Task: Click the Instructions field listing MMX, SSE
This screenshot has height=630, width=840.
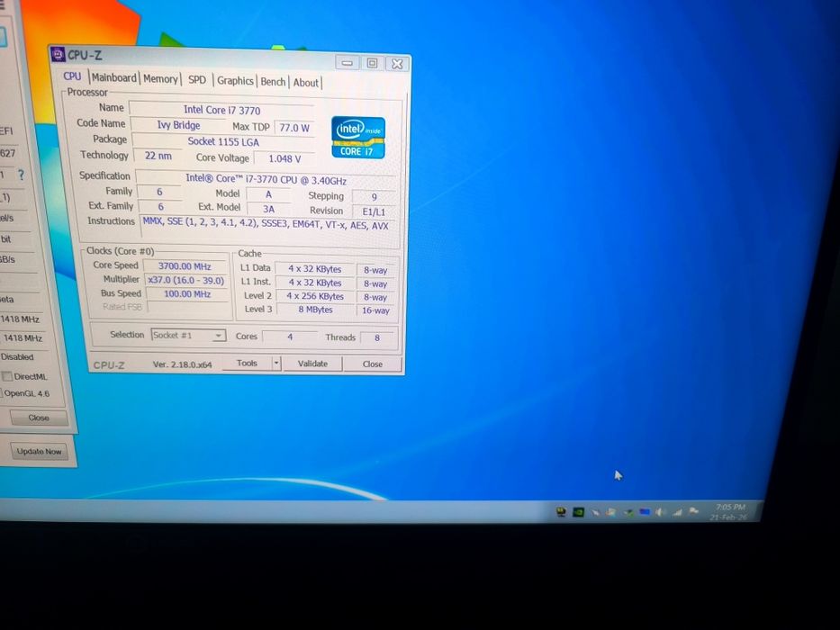Action: click(268, 226)
